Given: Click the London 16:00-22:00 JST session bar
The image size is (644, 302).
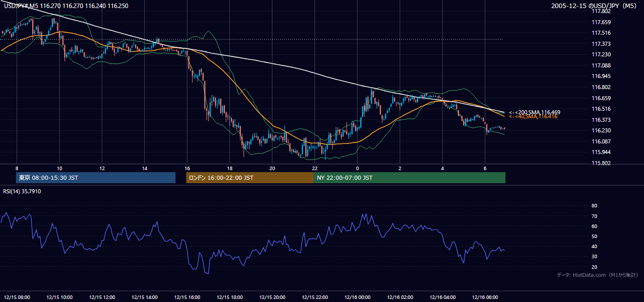Looking at the screenshot, I should tap(250, 178).
